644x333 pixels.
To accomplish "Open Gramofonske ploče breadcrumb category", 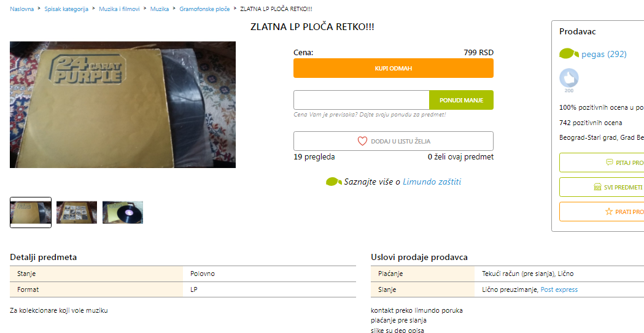I will [x=204, y=9].
